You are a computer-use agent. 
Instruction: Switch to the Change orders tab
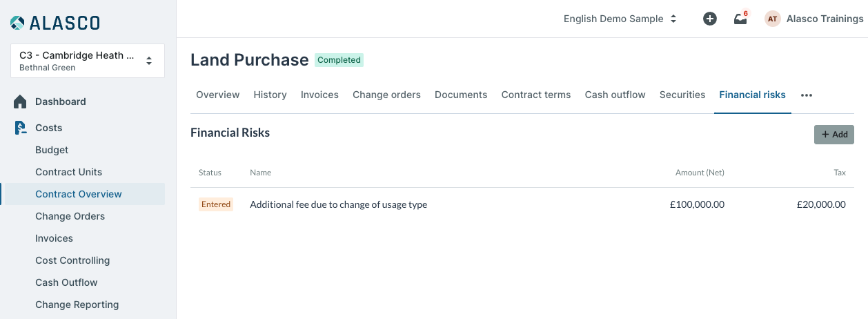386,95
